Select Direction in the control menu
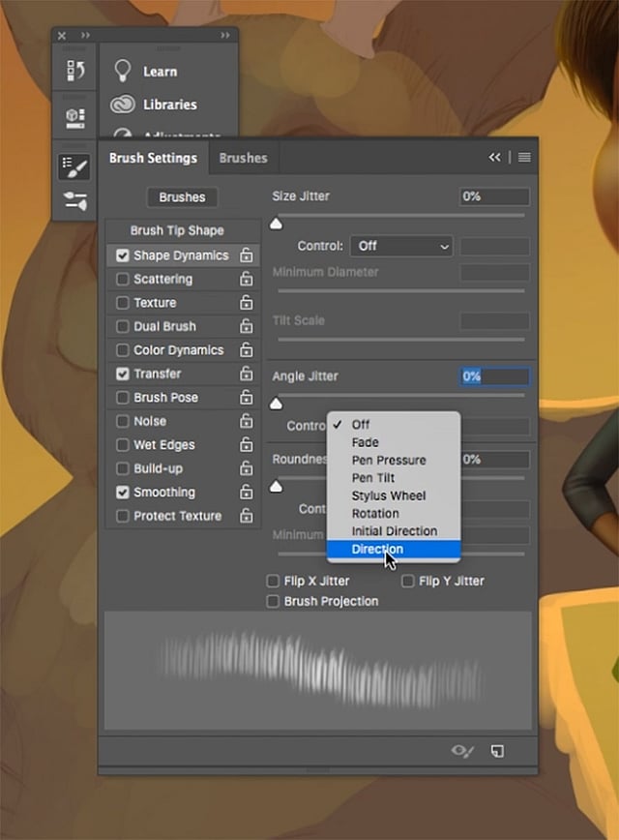 pyautogui.click(x=394, y=549)
